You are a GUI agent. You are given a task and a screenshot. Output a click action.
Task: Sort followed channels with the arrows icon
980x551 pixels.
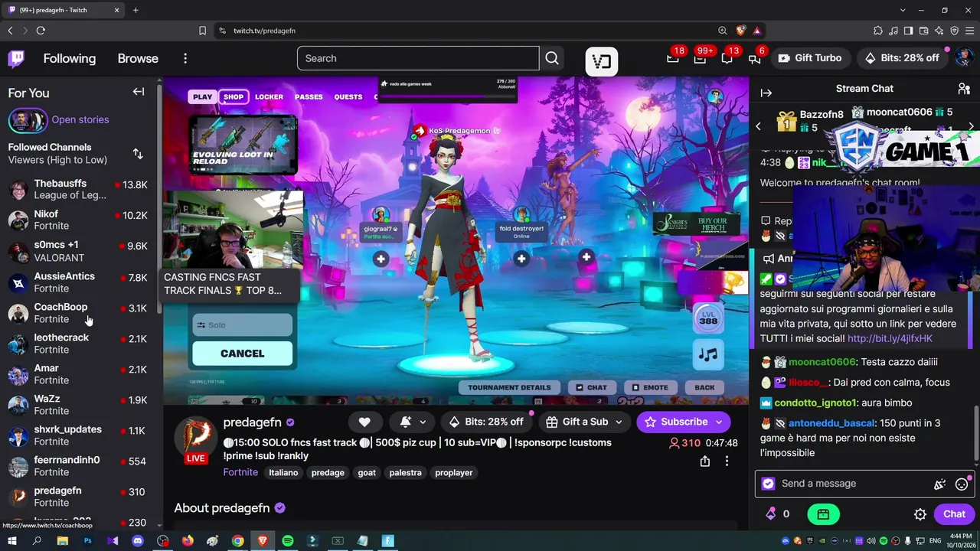[x=138, y=154]
